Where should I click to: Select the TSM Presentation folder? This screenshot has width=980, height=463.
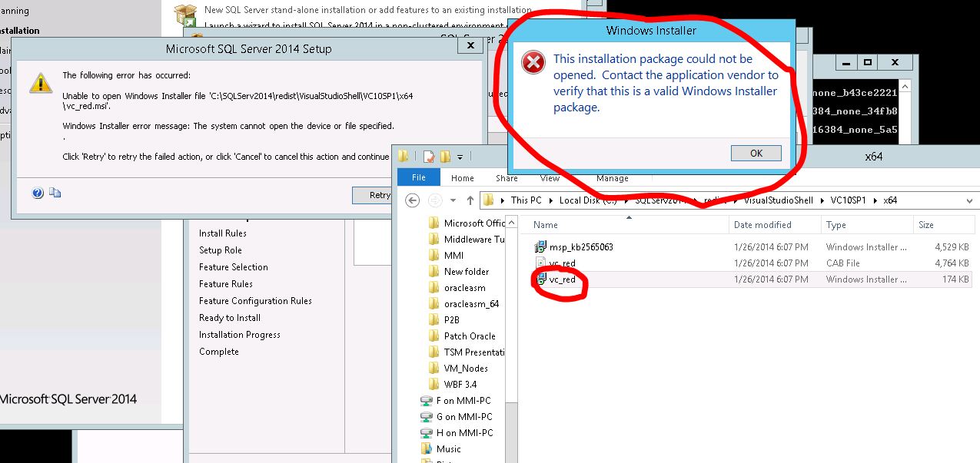click(467, 352)
